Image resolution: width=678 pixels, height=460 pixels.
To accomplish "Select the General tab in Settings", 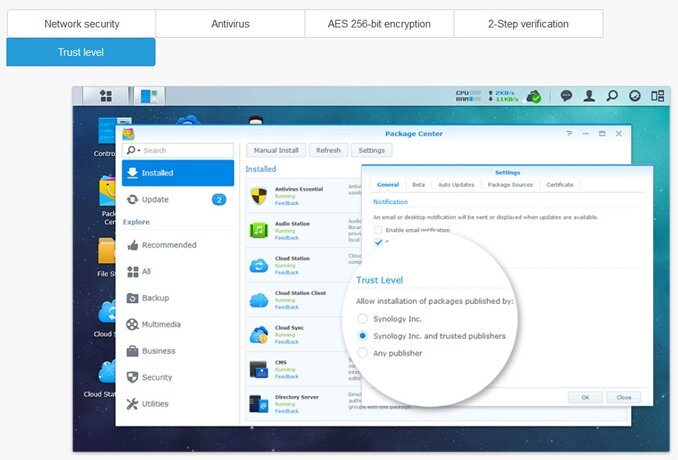I will point(388,185).
